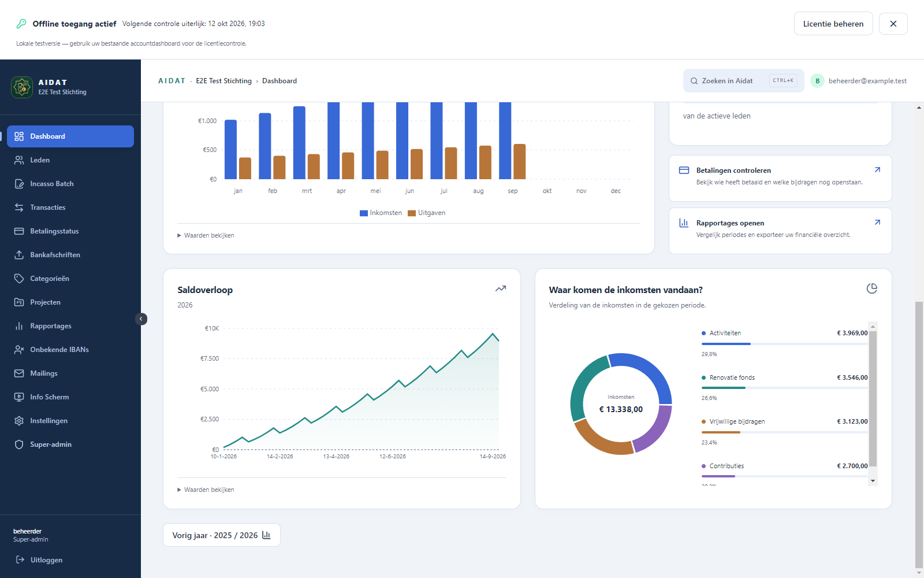Open the Leden sidebar item

(x=70, y=160)
